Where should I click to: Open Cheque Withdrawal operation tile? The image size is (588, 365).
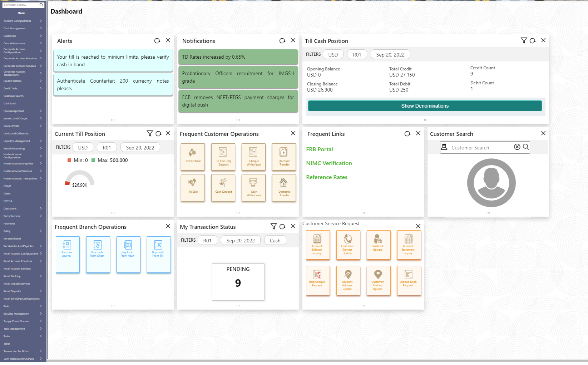pos(254,157)
